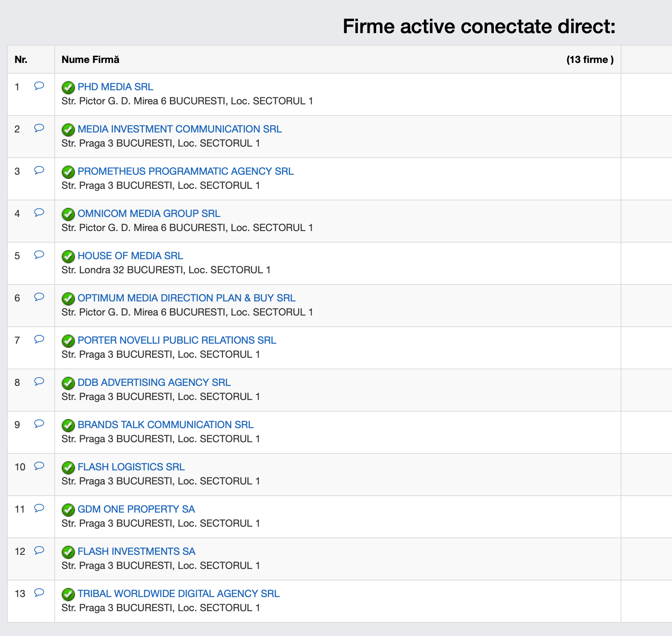Click the comment bubble icon in row 6
The image size is (672, 636).
39,297
